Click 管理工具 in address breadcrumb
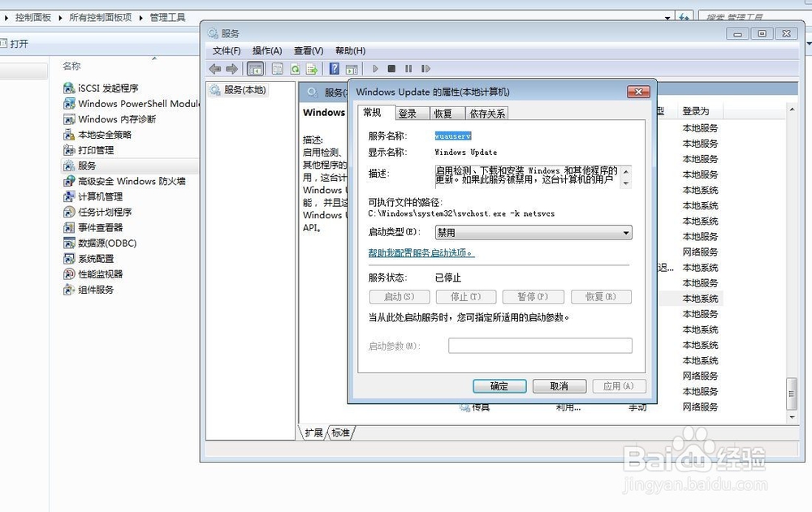Image resolution: width=812 pixels, height=512 pixels. coord(167,18)
